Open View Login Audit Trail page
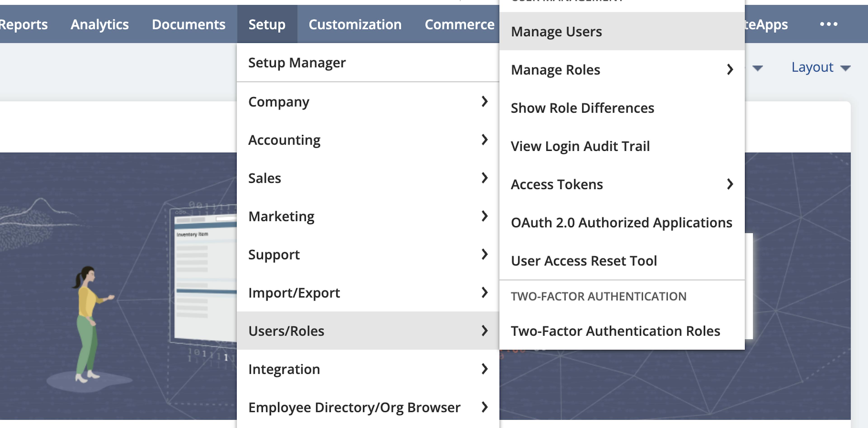The height and width of the screenshot is (428, 868). 580,146
